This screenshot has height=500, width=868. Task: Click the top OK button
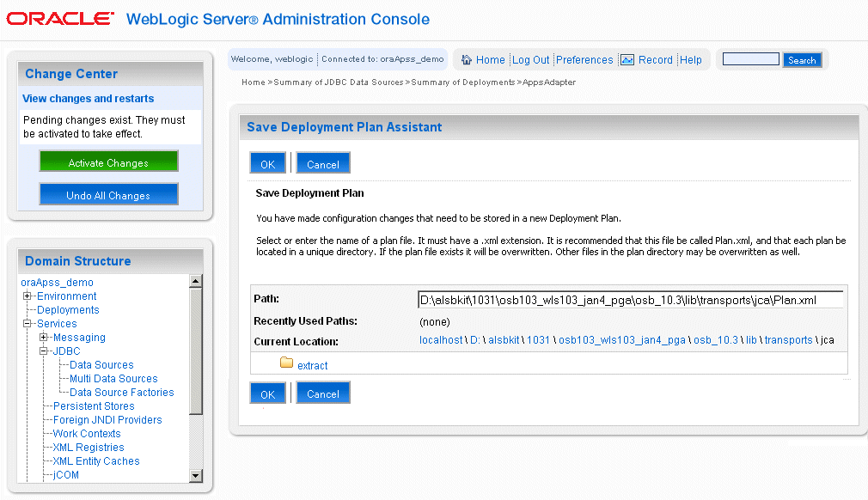pos(268,164)
